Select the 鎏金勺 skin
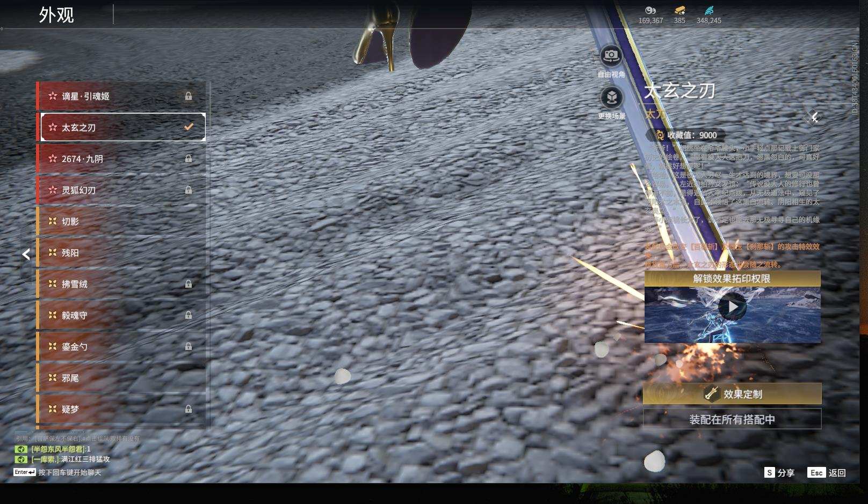Screen dimensions: 868x504 coord(121,347)
